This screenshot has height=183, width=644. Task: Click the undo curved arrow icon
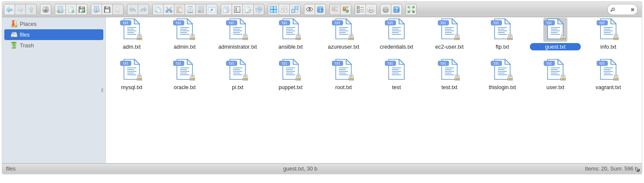pyautogui.click(x=133, y=9)
